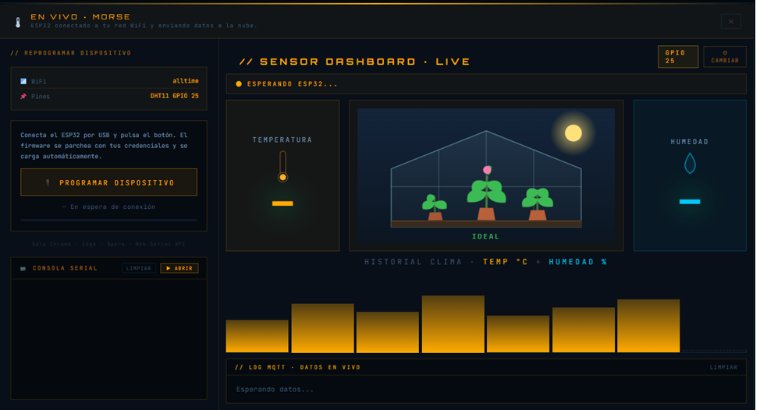Click the glowing sun in the greenhouse scene

tap(573, 133)
